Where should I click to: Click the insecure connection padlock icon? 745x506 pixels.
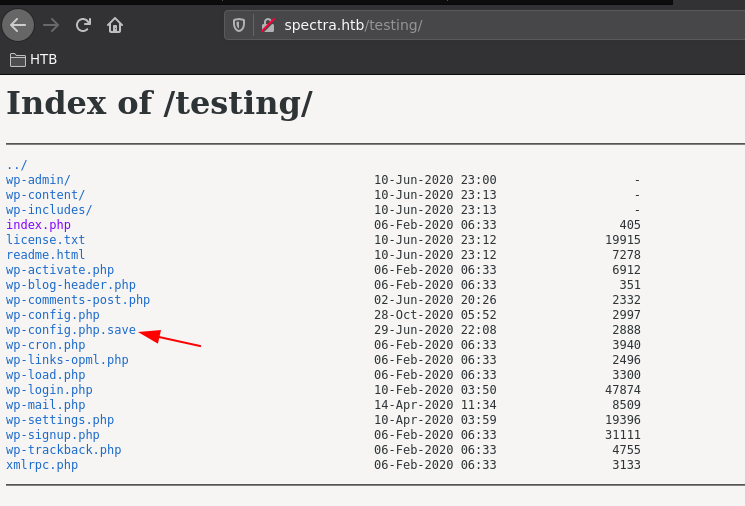point(267,25)
